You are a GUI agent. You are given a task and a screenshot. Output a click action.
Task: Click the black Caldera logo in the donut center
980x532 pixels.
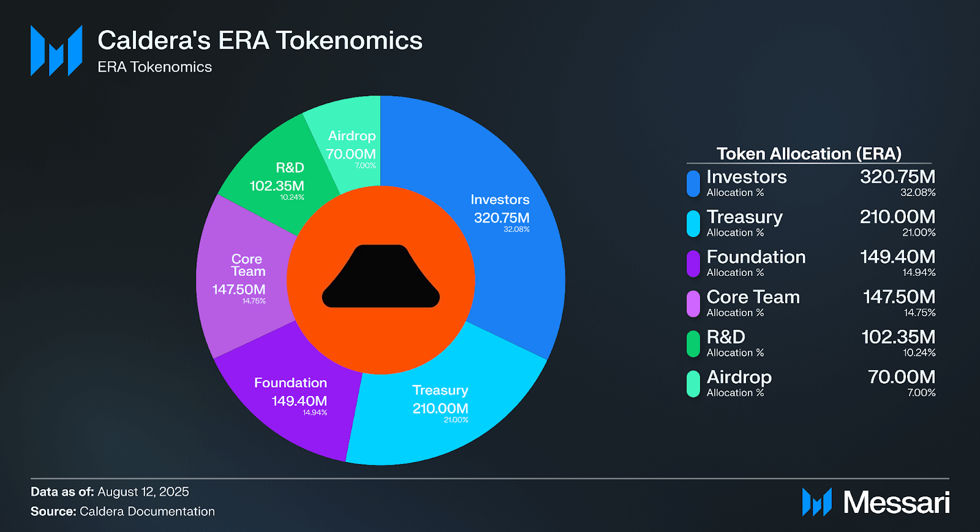381,278
